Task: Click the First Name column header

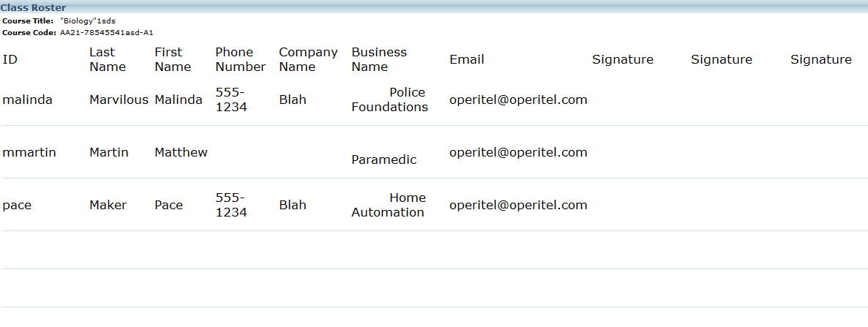Action: 173,59
